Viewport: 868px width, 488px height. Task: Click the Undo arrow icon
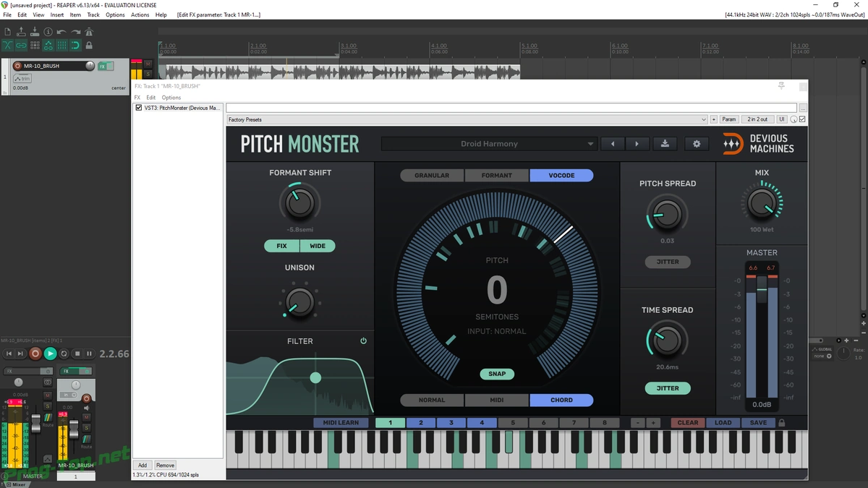click(x=62, y=32)
